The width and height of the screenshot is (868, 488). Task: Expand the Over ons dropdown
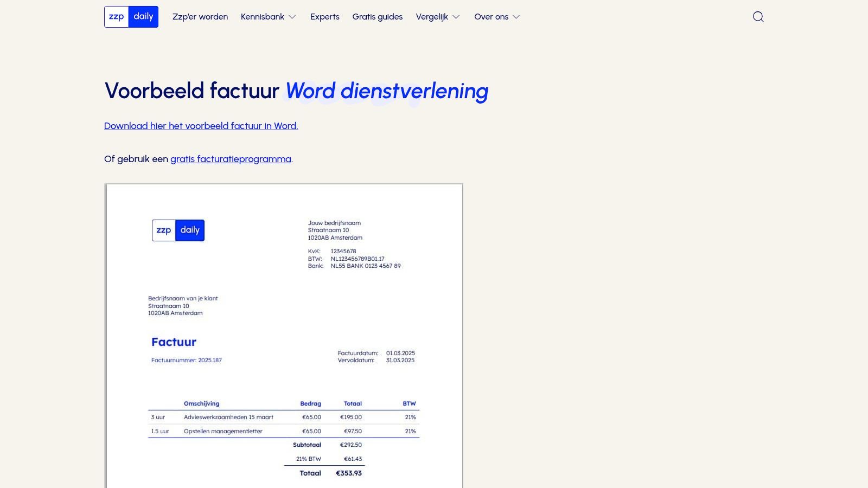tap(496, 17)
